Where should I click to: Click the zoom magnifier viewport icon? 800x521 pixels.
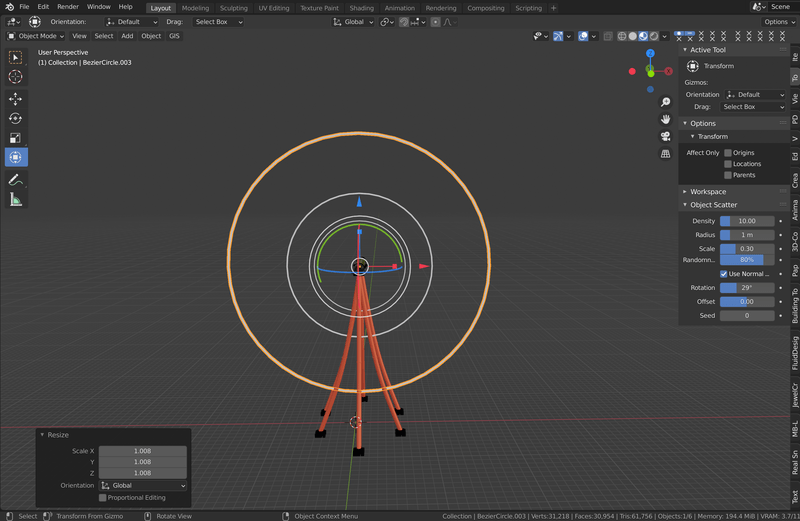click(665, 102)
